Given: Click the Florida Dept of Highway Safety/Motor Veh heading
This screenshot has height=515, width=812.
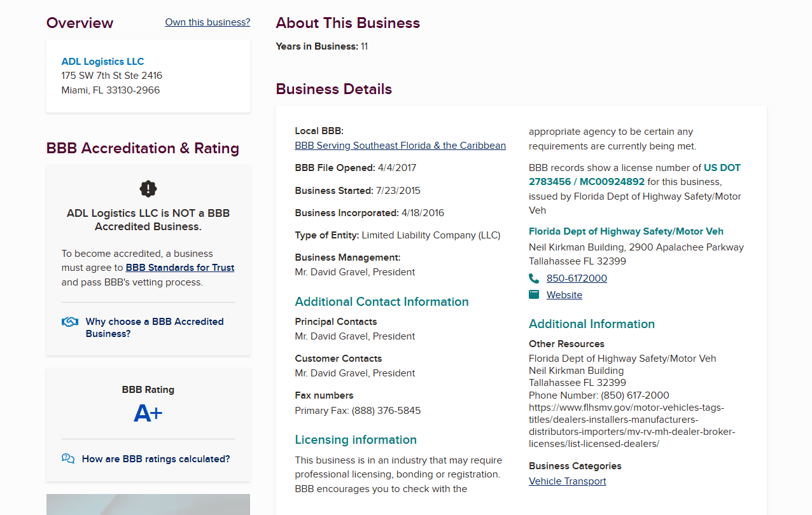Looking at the screenshot, I should [x=626, y=231].
